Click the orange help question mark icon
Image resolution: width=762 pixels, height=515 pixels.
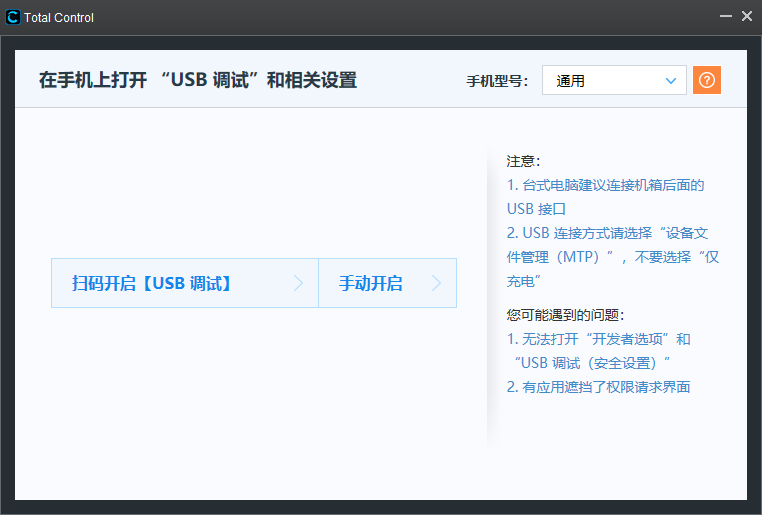pos(707,80)
